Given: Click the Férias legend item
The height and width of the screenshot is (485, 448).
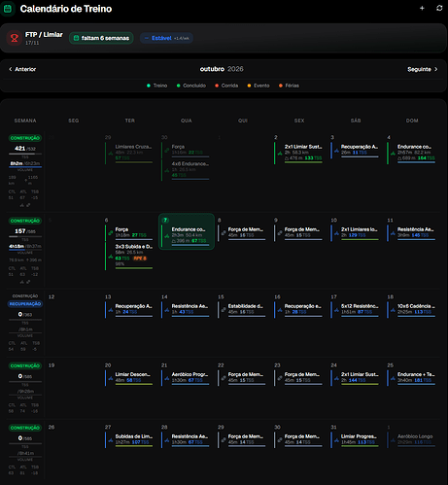Looking at the screenshot, I should [x=289, y=86].
